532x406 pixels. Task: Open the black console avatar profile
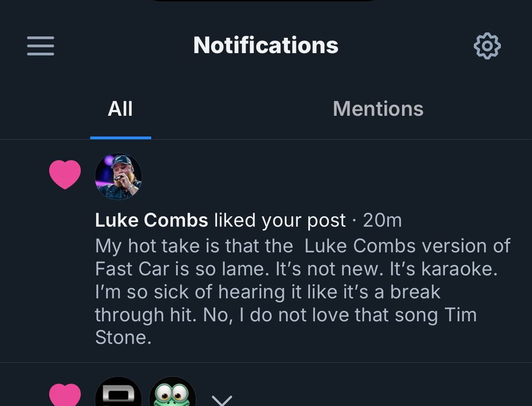coord(118,392)
